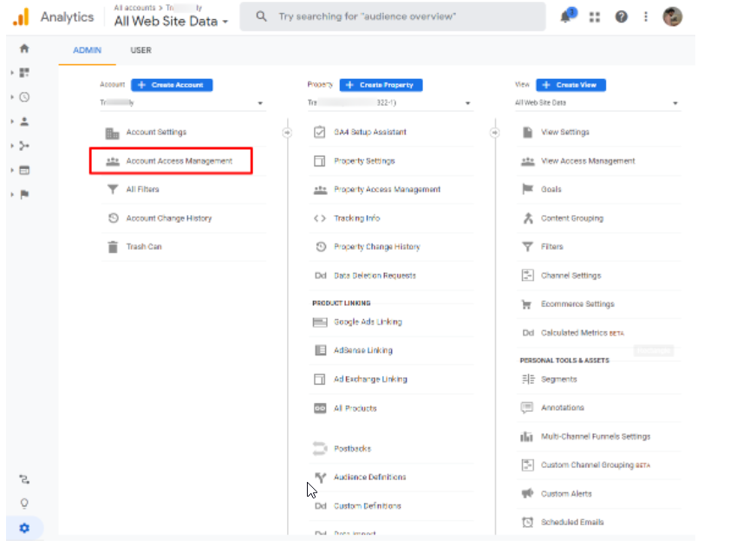This screenshot has width=756, height=553.
Task: Click the Create Property button
Action: pos(381,85)
